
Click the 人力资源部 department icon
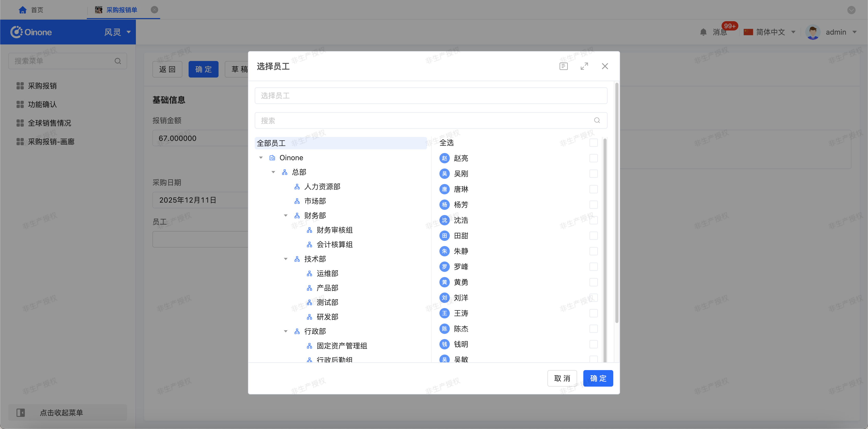point(297,187)
